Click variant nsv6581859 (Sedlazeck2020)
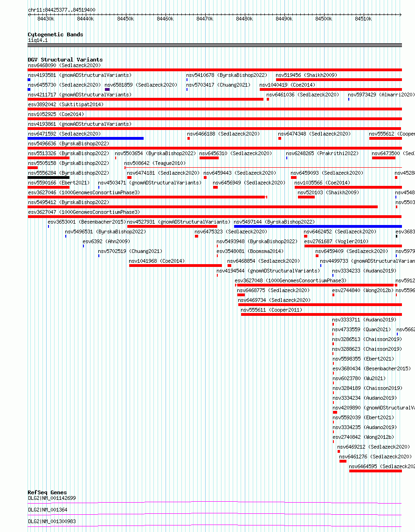415x532 pixels. 141,85
